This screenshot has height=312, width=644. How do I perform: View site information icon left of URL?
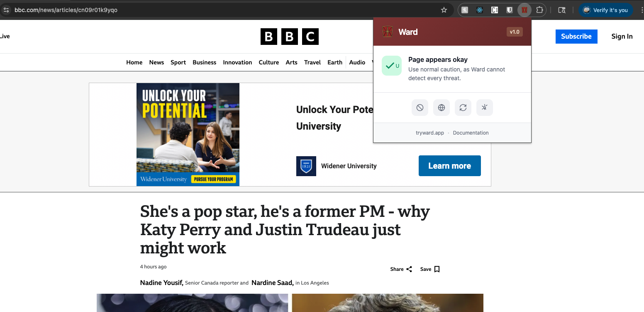click(x=6, y=10)
